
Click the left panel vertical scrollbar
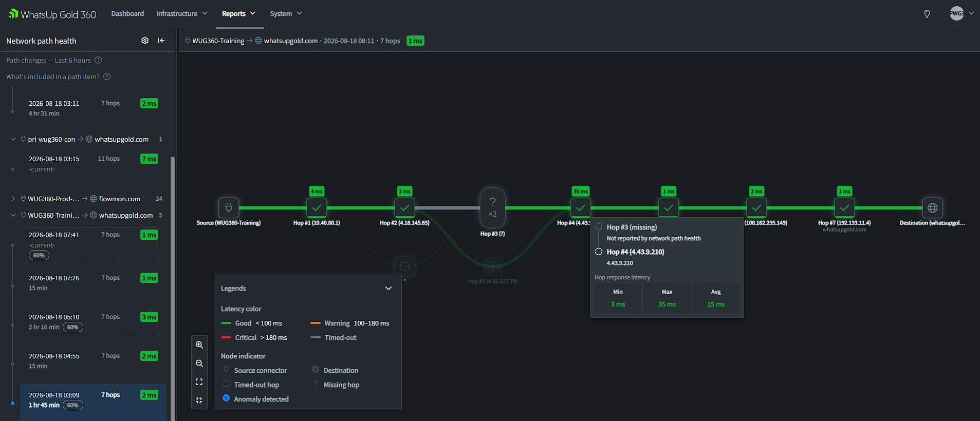click(x=173, y=288)
